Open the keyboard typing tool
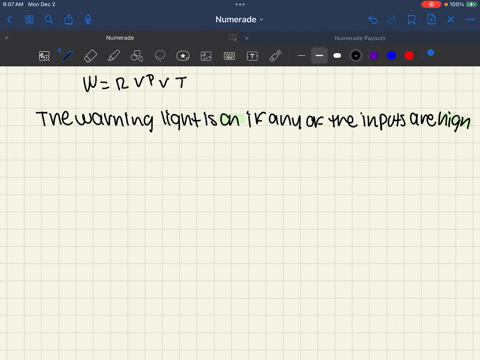This screenshot has height=360, width=480. (229, 56)
